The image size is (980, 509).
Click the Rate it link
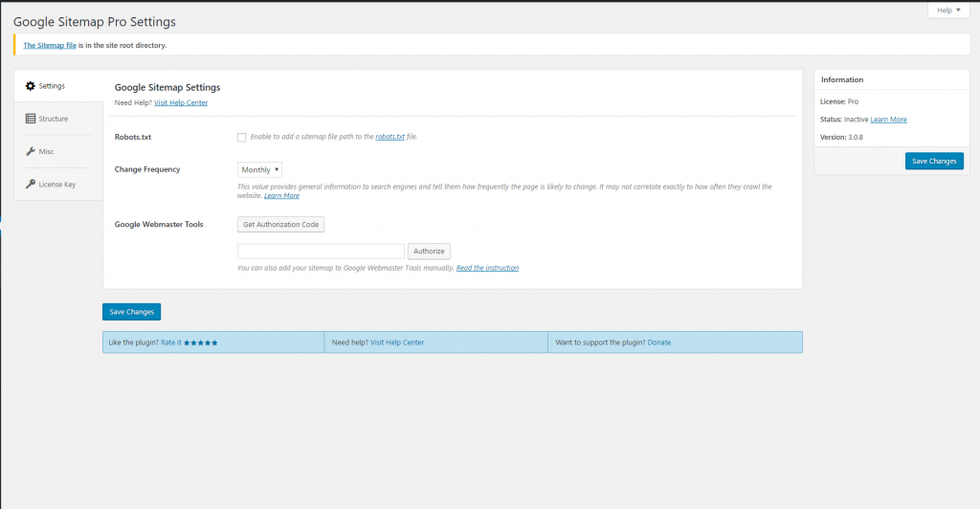(x=171, y=343)
